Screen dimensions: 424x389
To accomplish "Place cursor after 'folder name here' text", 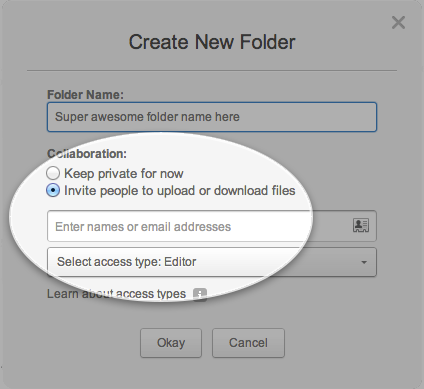I will click(240, 117).
